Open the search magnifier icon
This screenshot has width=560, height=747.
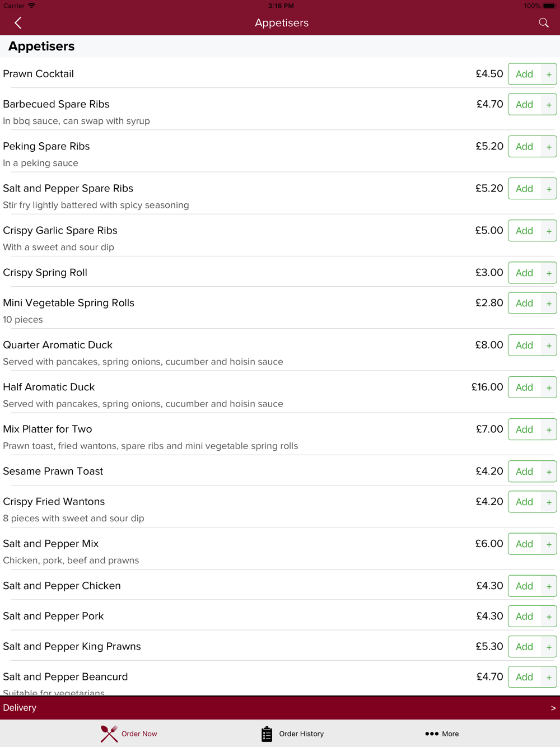point(543,23)
